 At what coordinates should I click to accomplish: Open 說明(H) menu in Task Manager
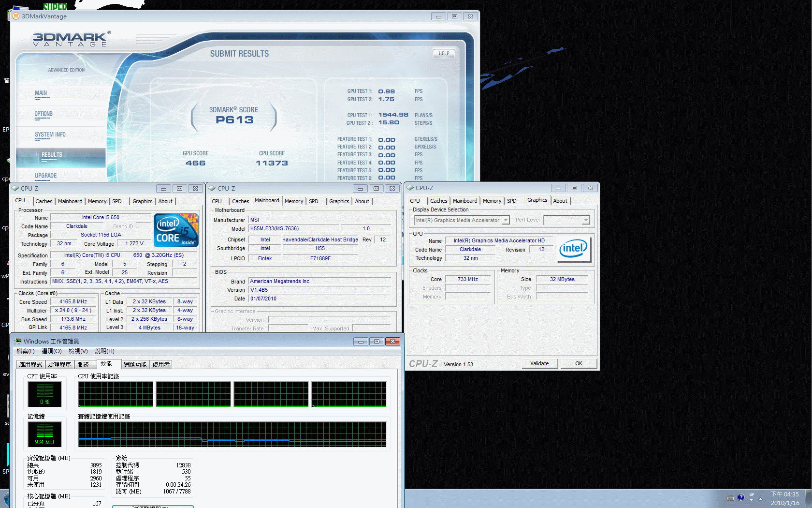pyautogui.click(x=105, y=351)
